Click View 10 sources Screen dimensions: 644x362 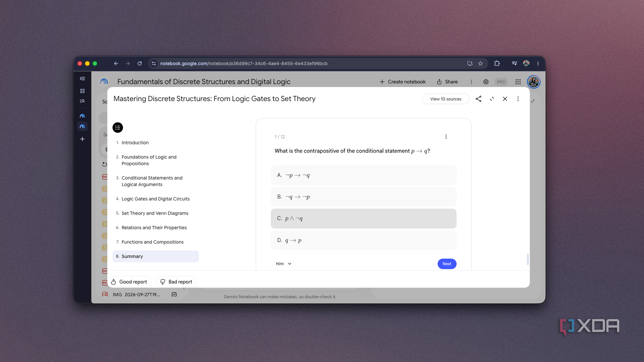[x=446, y=99]
